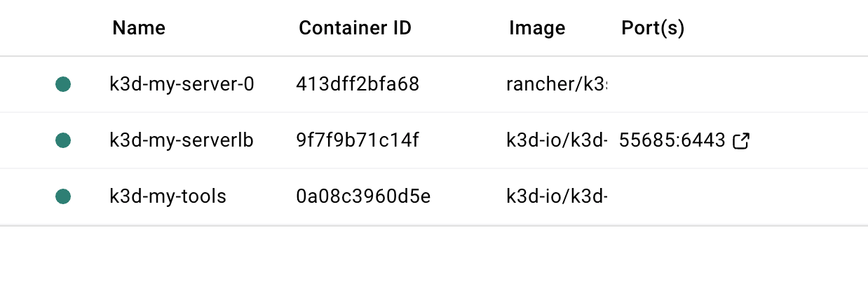Open the 55685:6443 port link
868x282 pixels.
[x=672, y=141]
